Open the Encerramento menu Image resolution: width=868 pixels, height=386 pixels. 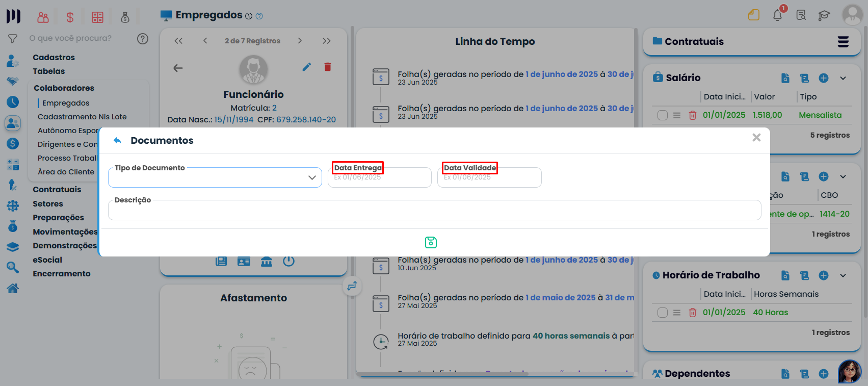click(x=62, y=274)
